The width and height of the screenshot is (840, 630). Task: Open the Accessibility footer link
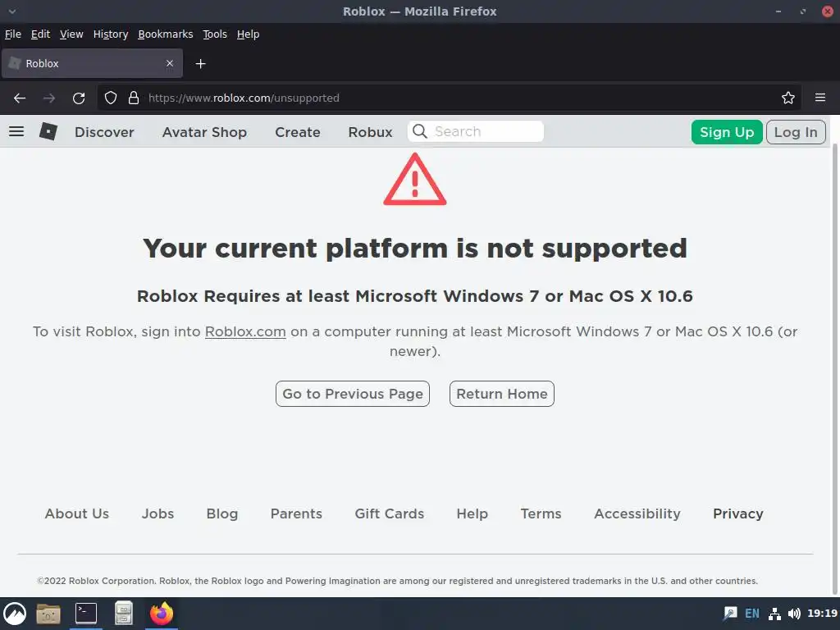point(637,514)
